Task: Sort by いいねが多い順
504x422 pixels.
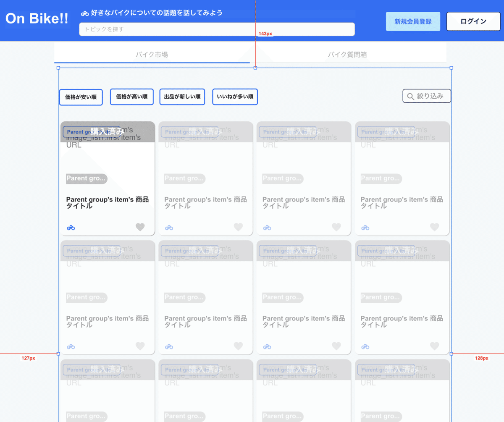Action: [235, 97]
